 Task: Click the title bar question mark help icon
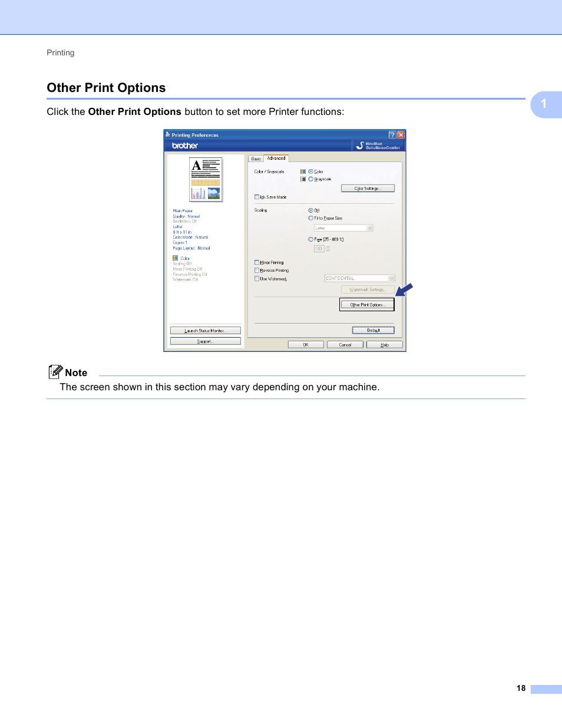392,135
